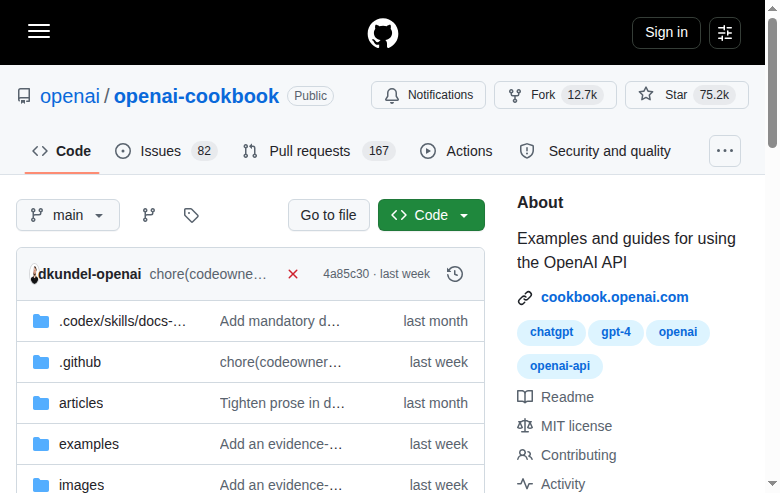Screen dimensions: 780x493
Task: Click the license scale icon
Action: (525, 426)
